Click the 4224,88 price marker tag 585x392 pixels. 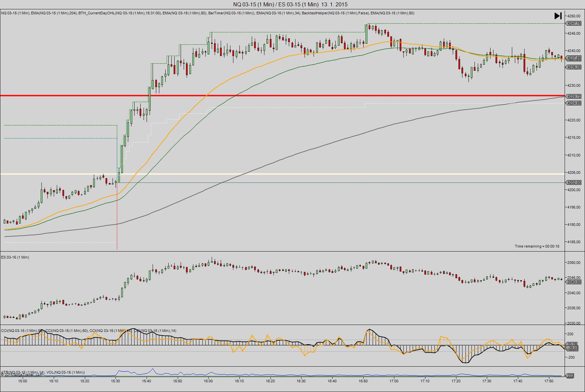pyautogui.click(x=574, y=103)
